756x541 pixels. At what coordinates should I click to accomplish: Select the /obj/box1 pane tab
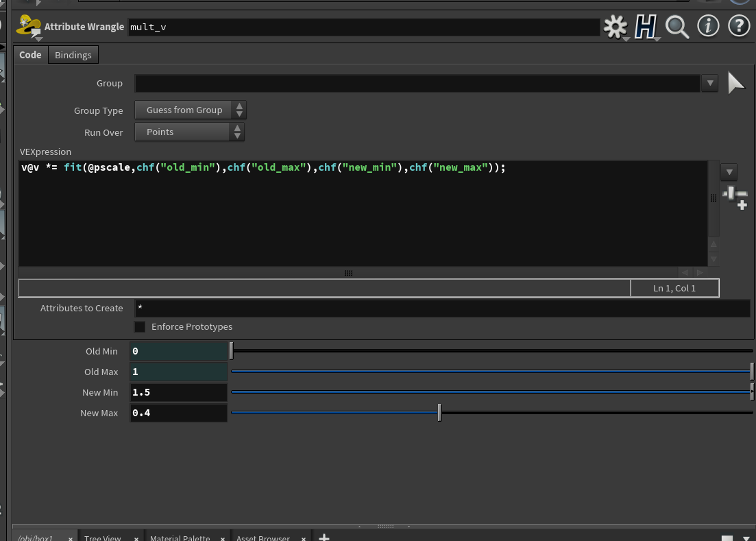[35, 538]
